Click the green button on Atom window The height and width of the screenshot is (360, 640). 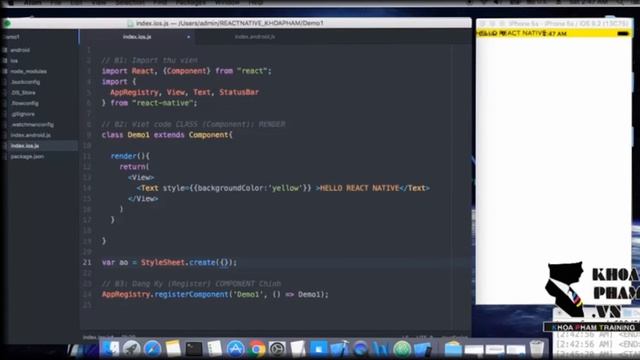(x=7, y=23)
